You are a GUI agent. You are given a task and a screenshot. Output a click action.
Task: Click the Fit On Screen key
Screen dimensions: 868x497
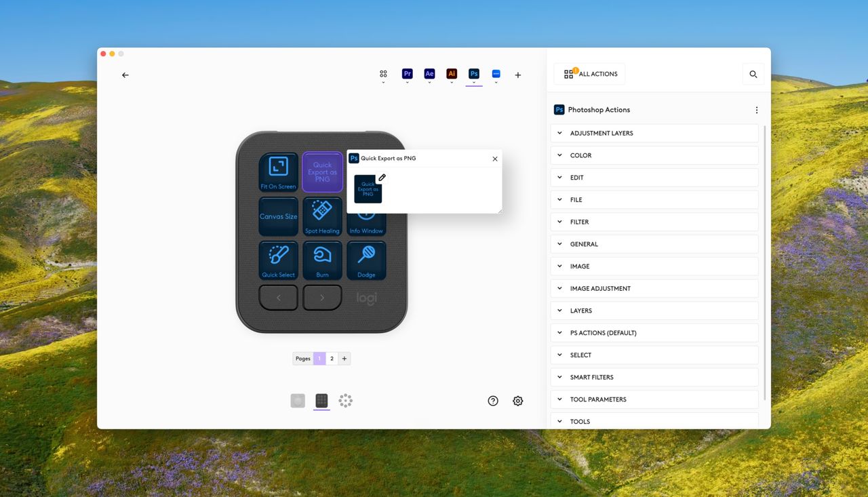(278, 172)
